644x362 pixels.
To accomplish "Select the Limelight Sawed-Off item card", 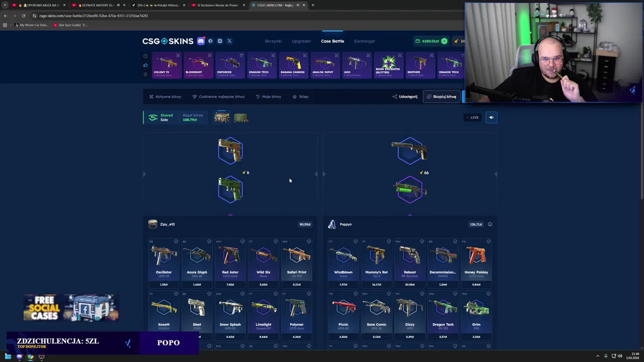I will point(263,315).
